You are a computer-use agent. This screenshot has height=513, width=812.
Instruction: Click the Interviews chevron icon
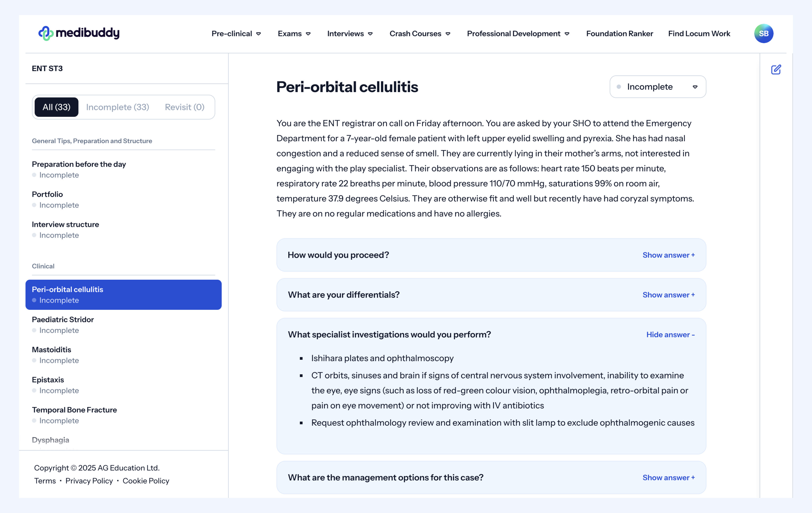coord(370,34)
